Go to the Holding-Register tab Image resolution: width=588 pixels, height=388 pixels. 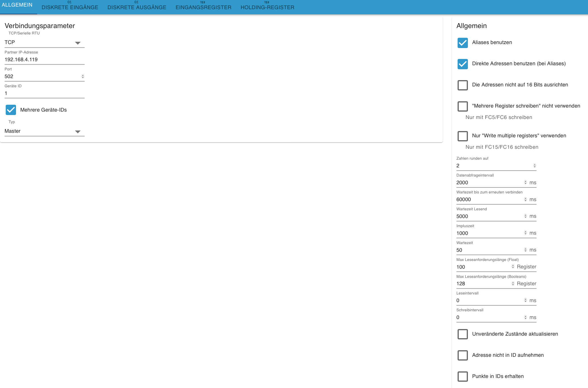tap(267, 7)
